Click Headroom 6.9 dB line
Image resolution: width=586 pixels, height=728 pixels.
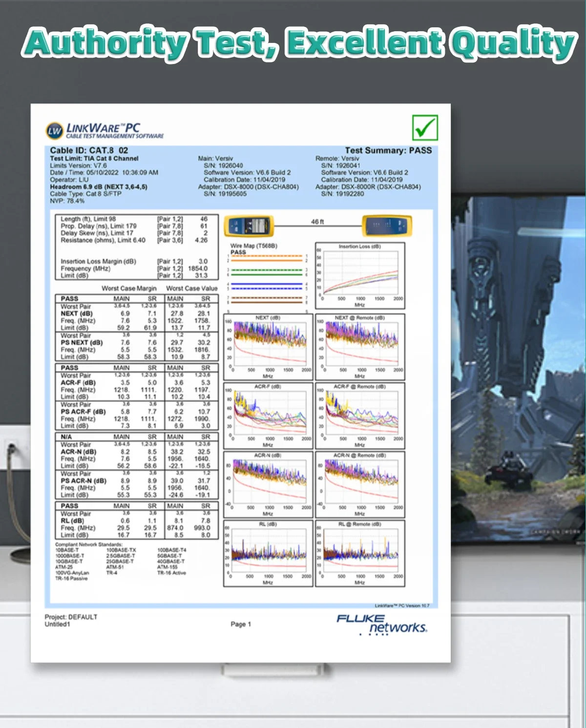point(98,187)
